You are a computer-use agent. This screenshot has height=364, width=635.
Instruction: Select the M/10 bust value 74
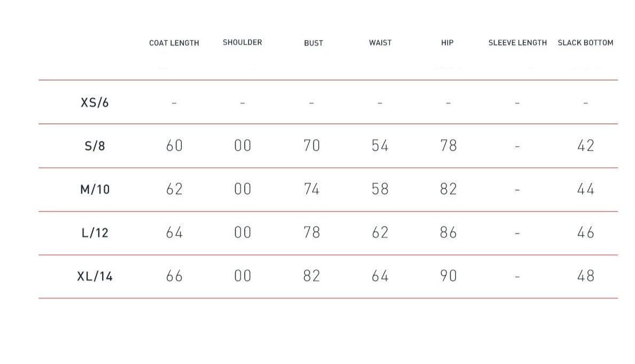pyautogui.click(x=312, y=189)
